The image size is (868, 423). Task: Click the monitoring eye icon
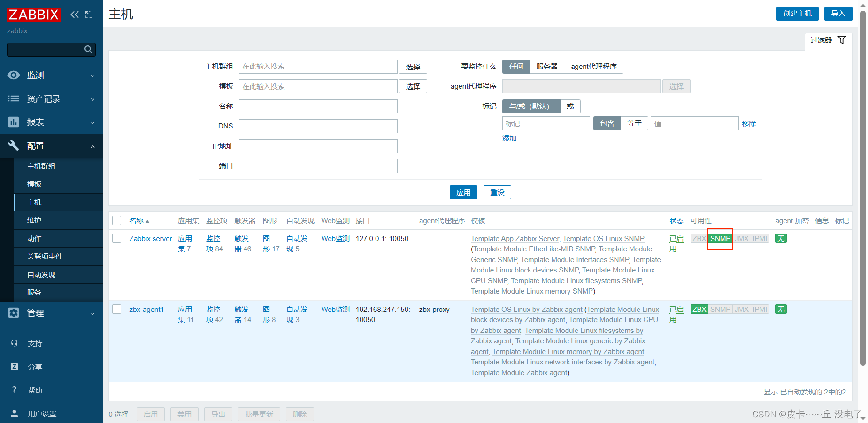point(14,75)
